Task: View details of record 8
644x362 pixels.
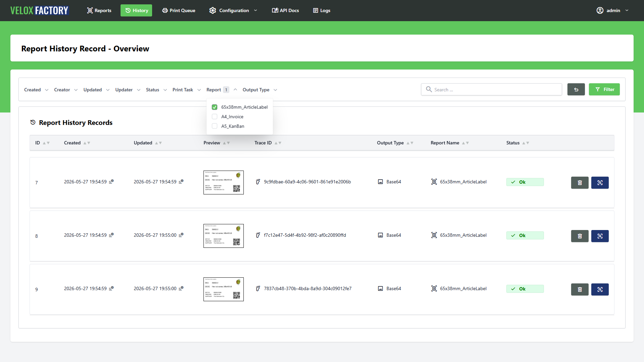Action: point(600,236)
